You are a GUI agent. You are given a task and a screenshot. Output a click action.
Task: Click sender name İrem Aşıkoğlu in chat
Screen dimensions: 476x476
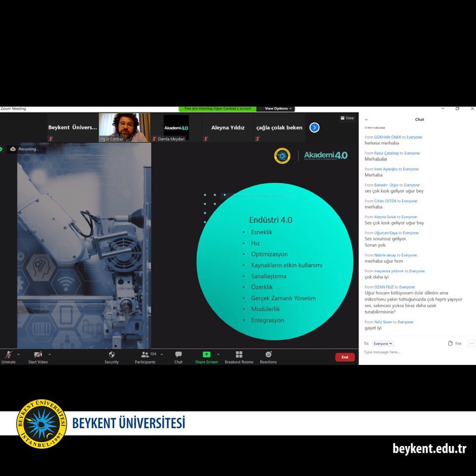pos(386,169)
